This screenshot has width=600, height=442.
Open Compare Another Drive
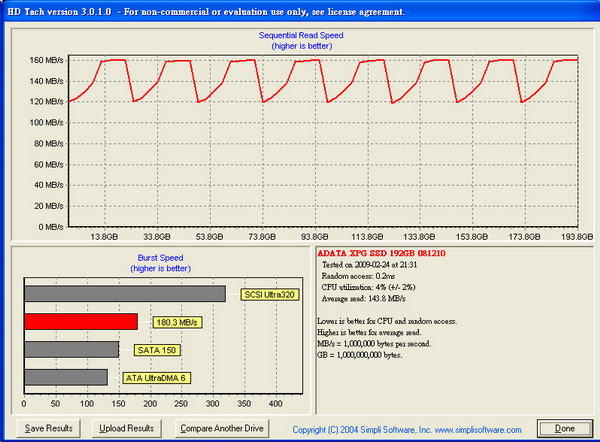[222, 428]
